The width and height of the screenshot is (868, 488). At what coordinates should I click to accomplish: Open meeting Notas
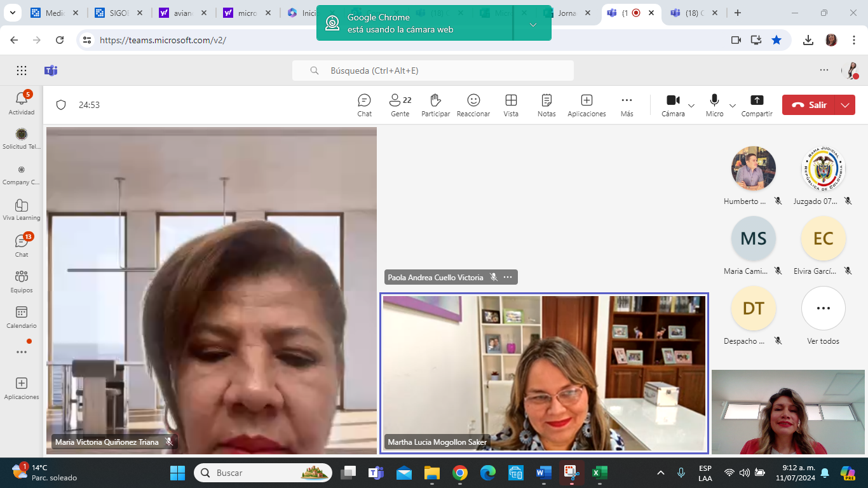click(x=546, y=105)
